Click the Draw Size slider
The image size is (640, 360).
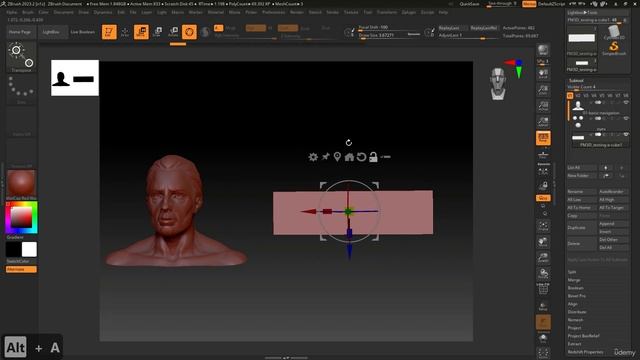tap(389, 36)
